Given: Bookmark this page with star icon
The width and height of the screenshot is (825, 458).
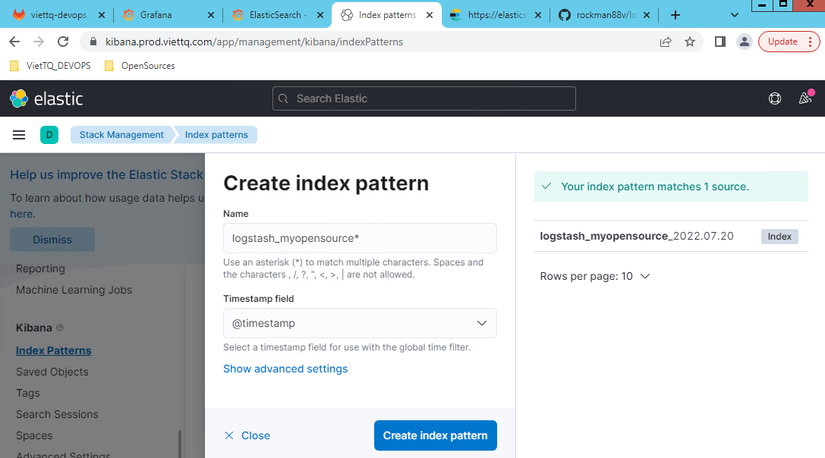Looking at the screenshot, I should 690,42.
